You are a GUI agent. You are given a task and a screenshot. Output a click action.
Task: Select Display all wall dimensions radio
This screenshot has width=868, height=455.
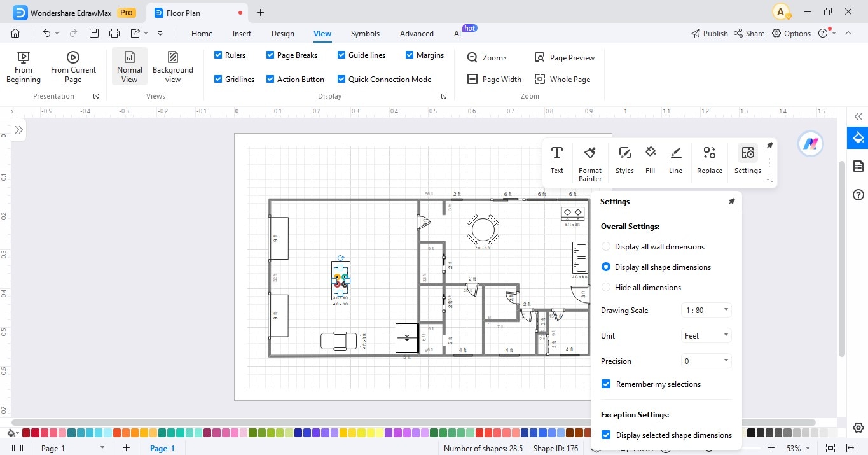[x=606, y=247]
